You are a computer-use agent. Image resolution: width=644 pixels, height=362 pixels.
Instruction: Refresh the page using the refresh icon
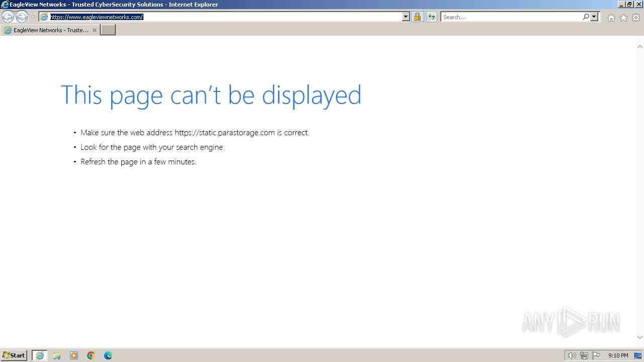pyautogui.click(x=432, y=17)
